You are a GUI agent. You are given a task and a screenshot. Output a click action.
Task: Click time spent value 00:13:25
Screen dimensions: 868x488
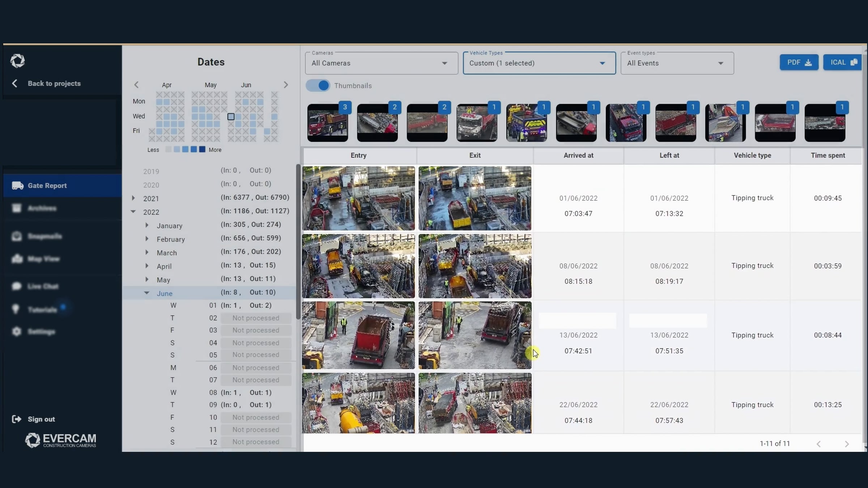pos(827,405)
